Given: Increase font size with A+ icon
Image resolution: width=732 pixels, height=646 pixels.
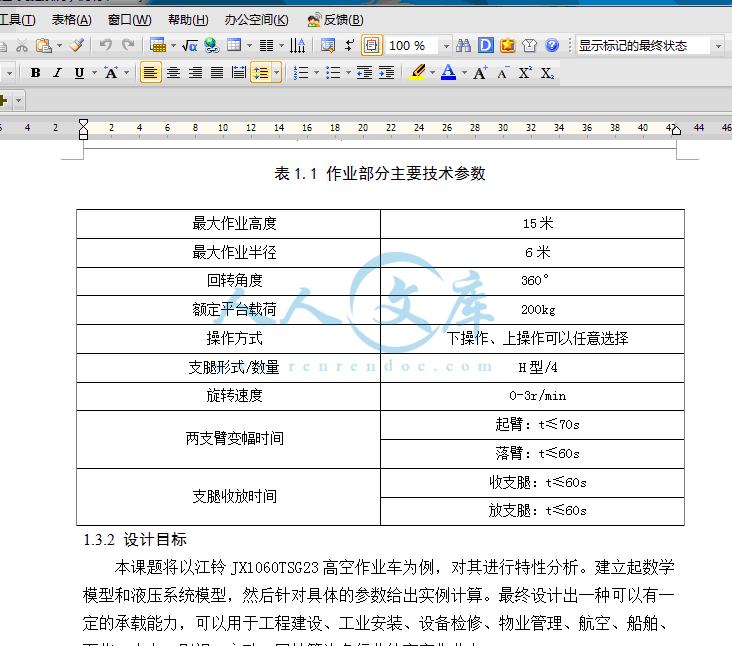Looking at the screenshot, I should point(480,73).
